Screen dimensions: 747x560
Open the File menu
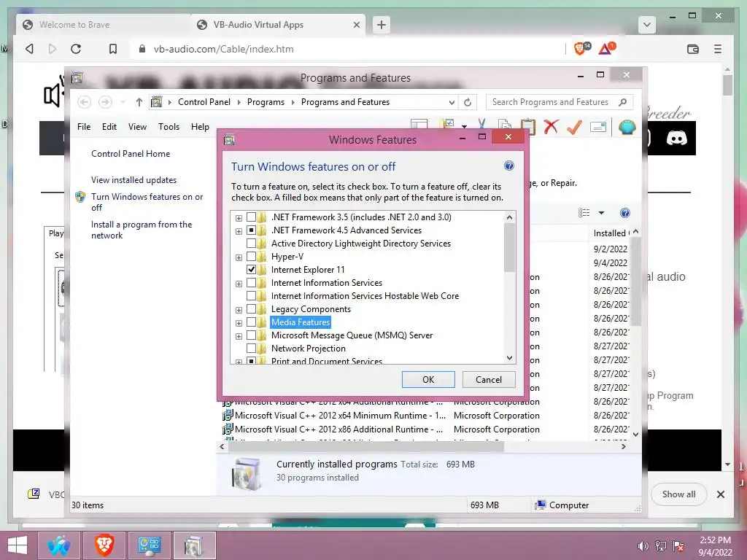(x=84, y=127)
